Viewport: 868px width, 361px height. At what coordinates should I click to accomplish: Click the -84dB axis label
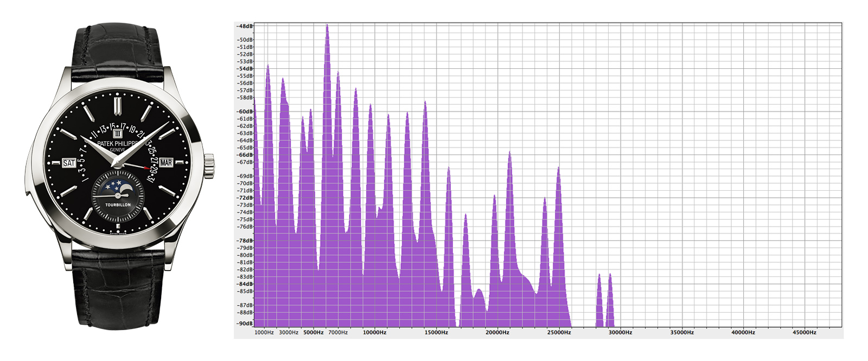pos(245,283)
